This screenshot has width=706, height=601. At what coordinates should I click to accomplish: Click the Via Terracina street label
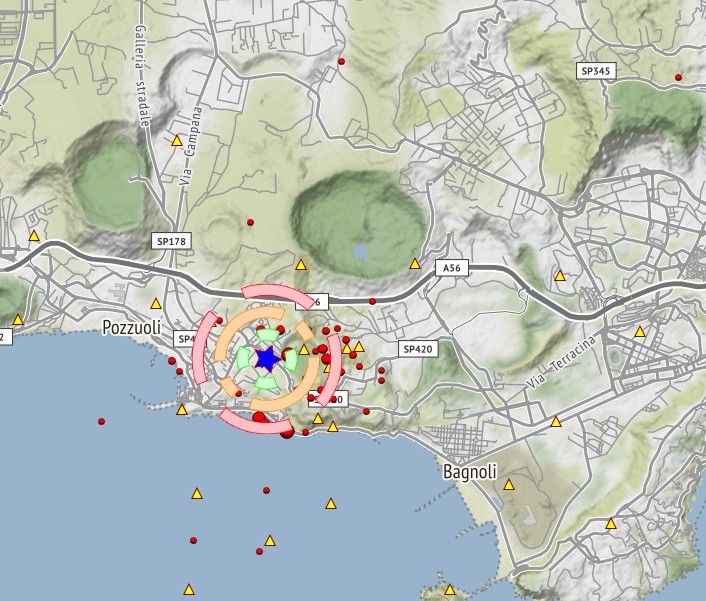(562, 361)
